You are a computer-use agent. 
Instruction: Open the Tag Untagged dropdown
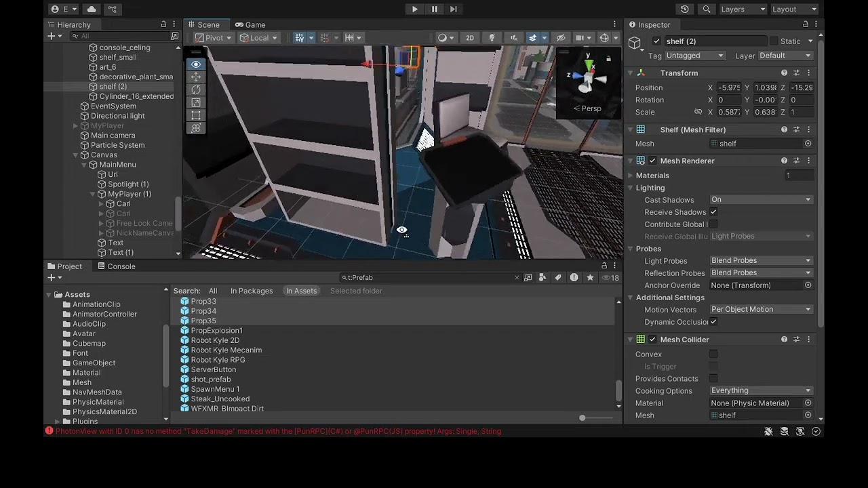[x=695, y=56]
